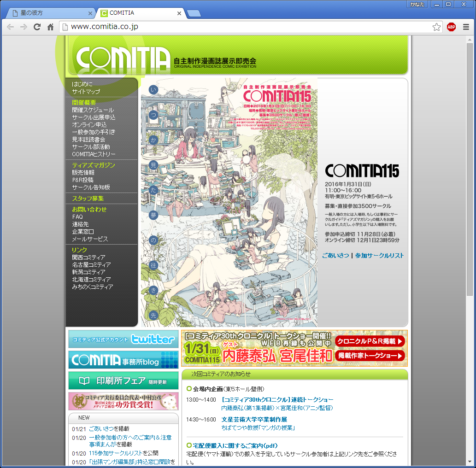This screenshot has height=468, width=476.
Task: Open 開催概要 heading in sidebar
Action: click(x=84, y=103)
